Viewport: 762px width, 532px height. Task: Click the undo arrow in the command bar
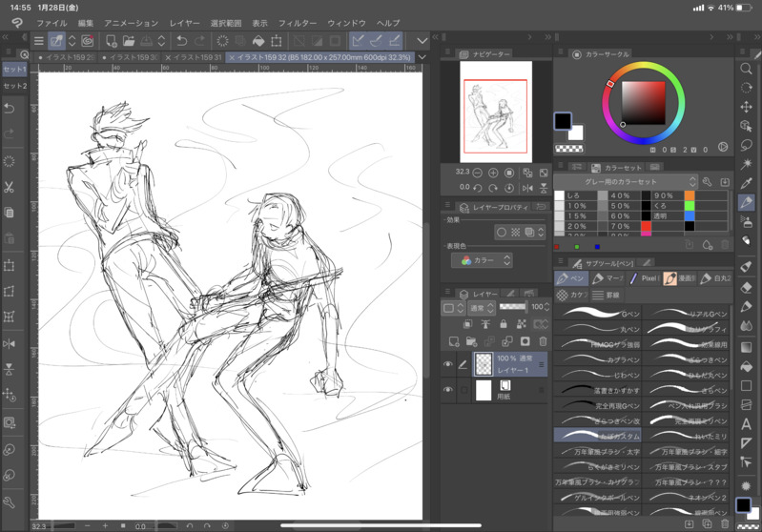point(181,41)
